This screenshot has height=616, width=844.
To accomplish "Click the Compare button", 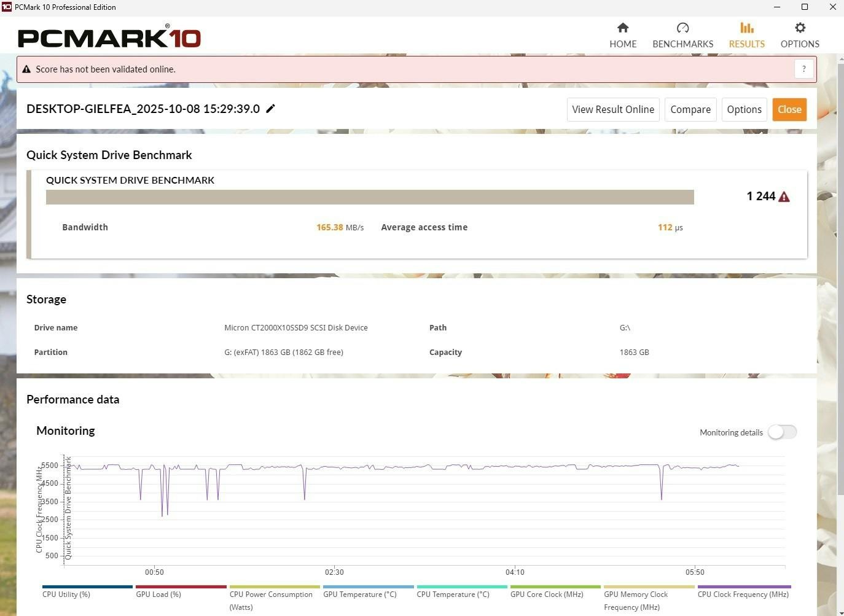I will [x=690, y=109].
